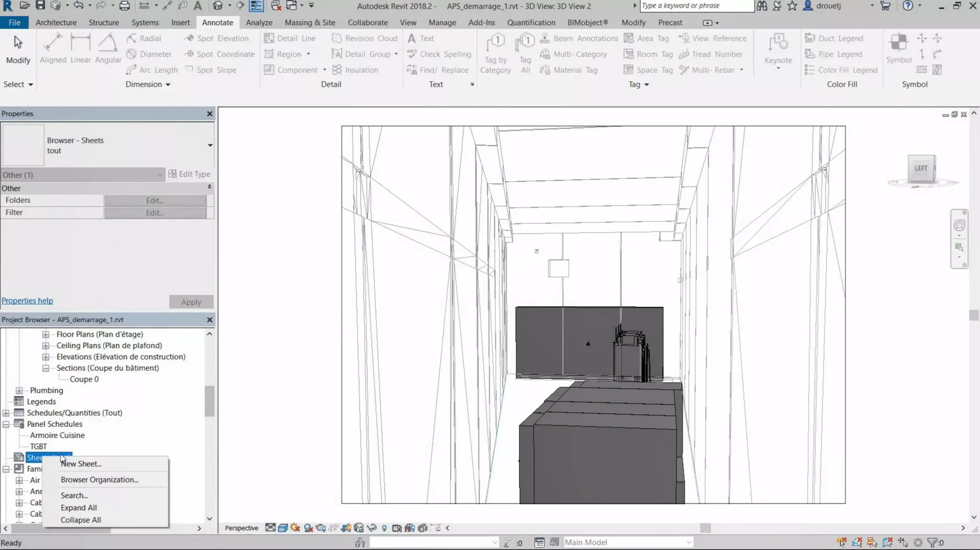Toggle Select Links icon in status bar
The height and width of the screenshot is (550, 980).
point(842,542)
